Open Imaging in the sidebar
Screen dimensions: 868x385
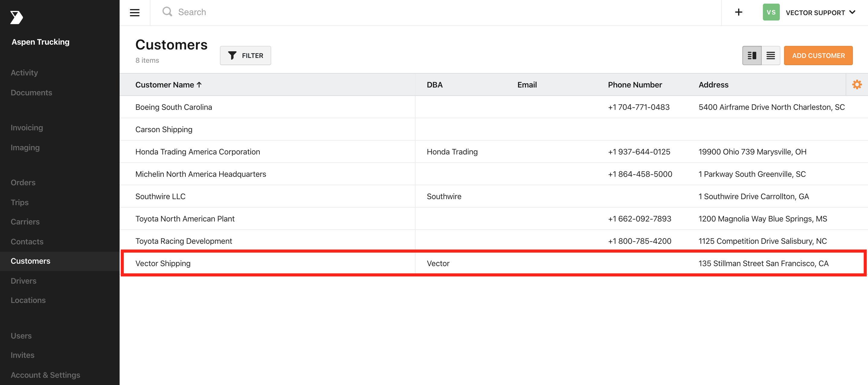tap(25, 148)
